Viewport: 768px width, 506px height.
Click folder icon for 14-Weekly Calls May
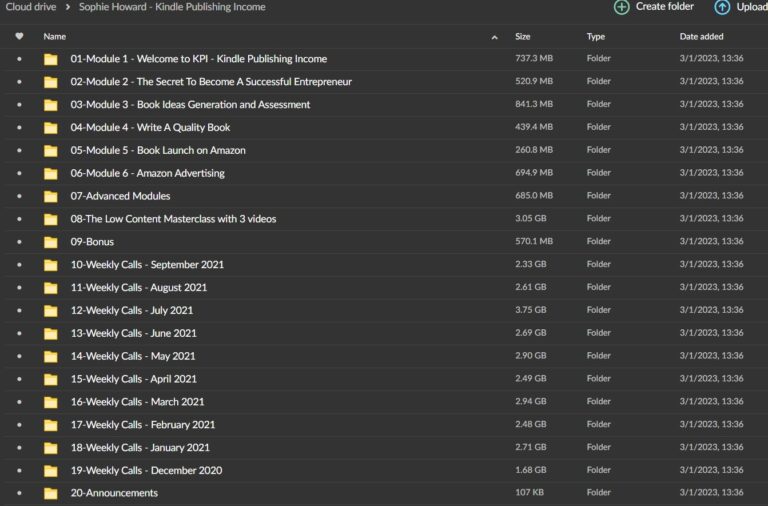[50, 356]
